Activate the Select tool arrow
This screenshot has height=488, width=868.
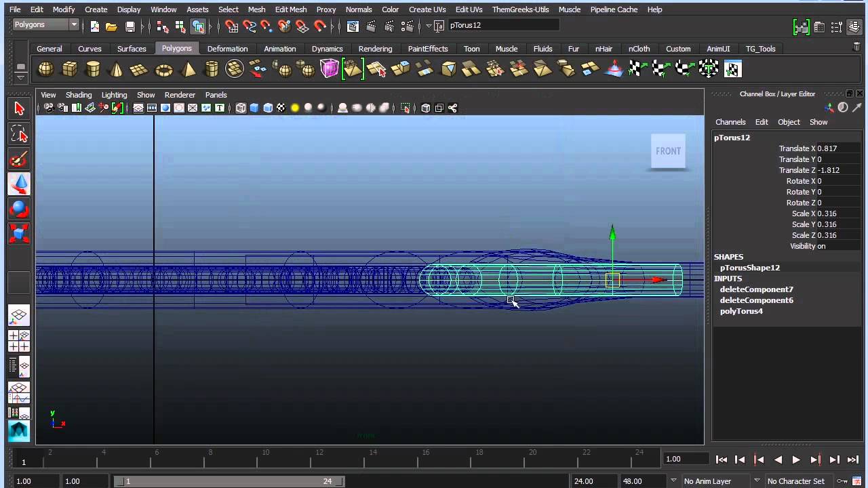coord(19,109)
